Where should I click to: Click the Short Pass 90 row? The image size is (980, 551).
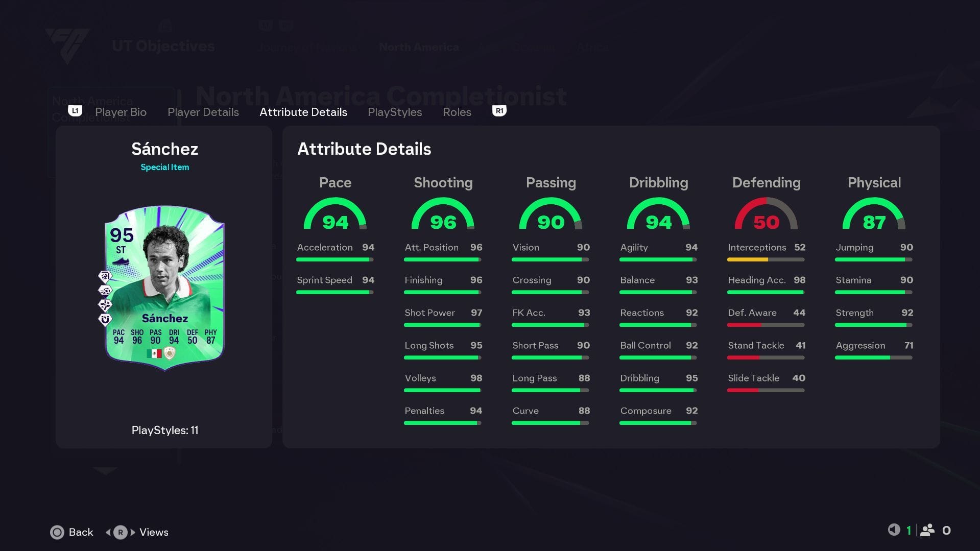coord(551,350)
